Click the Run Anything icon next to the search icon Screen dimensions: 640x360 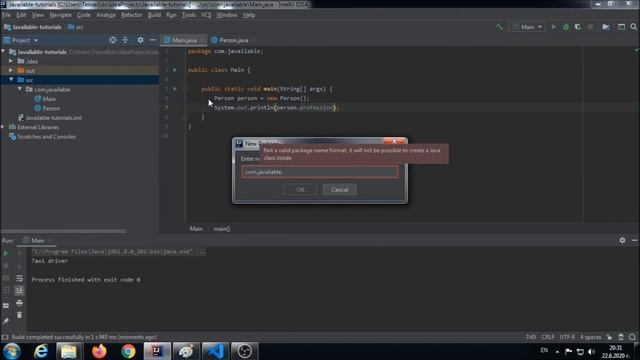pos(621,27)
